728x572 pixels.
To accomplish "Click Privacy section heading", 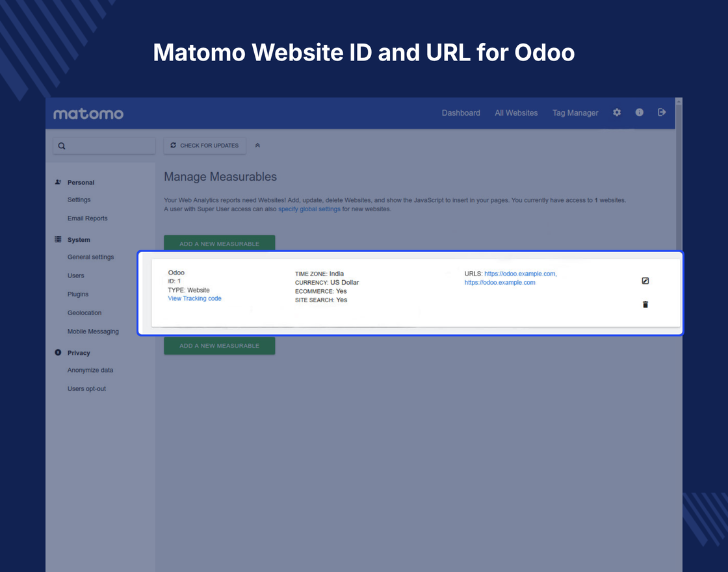I will (79, 353).
